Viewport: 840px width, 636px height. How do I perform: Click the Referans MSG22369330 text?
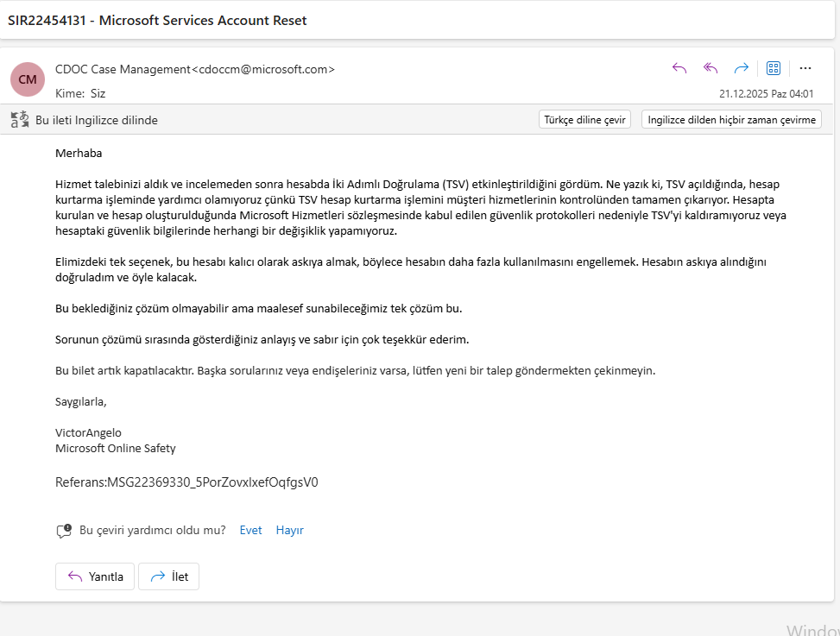pyautogui.click(x=186, y=482)
